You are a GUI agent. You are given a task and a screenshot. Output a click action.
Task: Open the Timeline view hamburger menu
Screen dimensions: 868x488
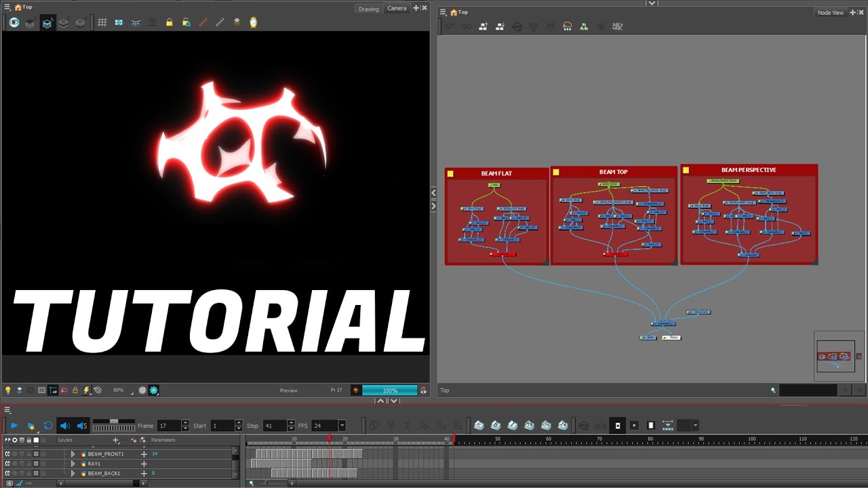[7, 410]
